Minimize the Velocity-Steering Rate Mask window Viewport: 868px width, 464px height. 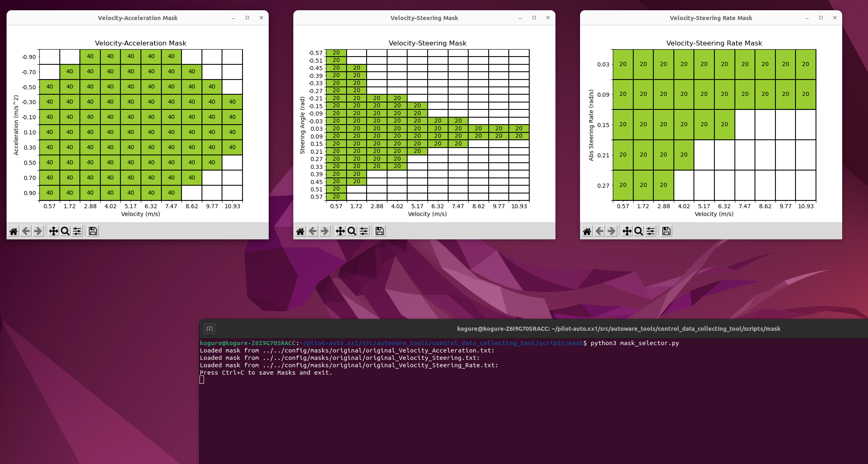[807, 18]
